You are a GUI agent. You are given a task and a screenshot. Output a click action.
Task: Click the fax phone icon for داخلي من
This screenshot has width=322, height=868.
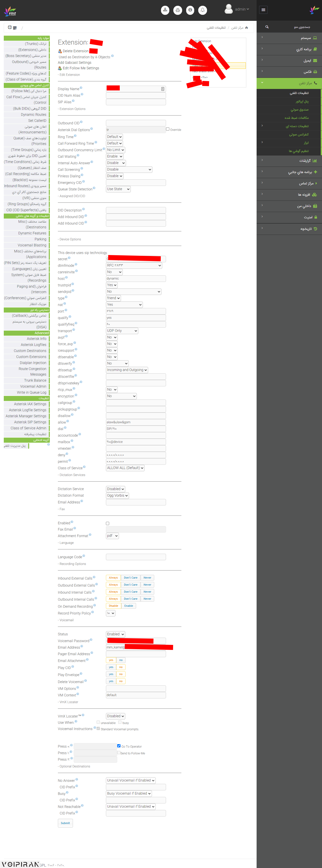(x=315, y=206)
